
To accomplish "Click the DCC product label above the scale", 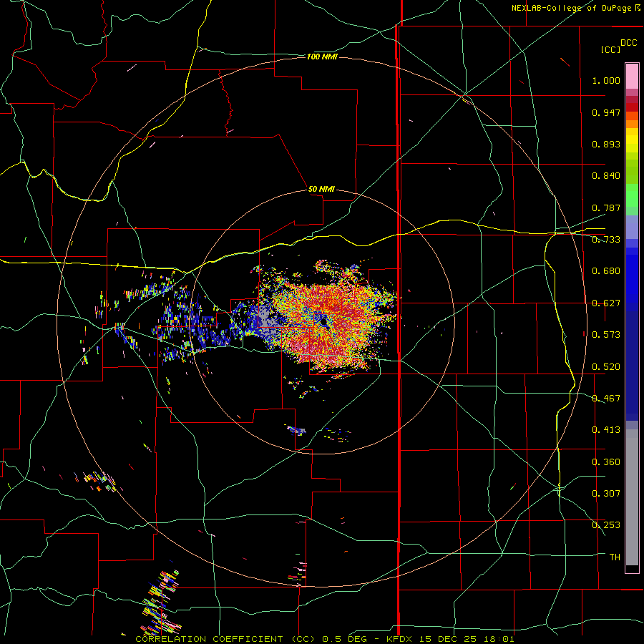I will (x=628, y=43).
